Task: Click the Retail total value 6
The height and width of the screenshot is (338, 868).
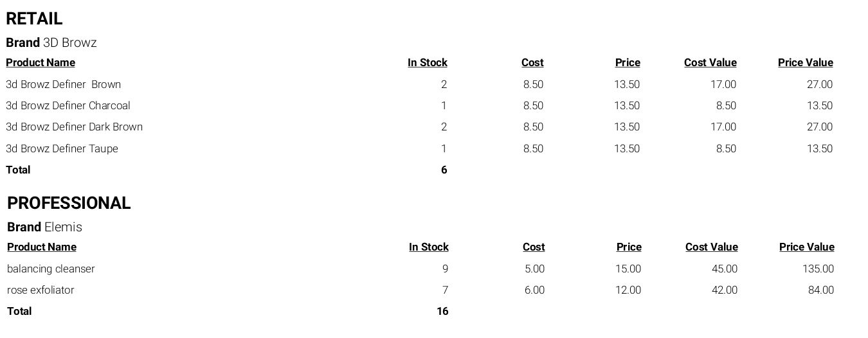Action: click(x=444, y=170)
